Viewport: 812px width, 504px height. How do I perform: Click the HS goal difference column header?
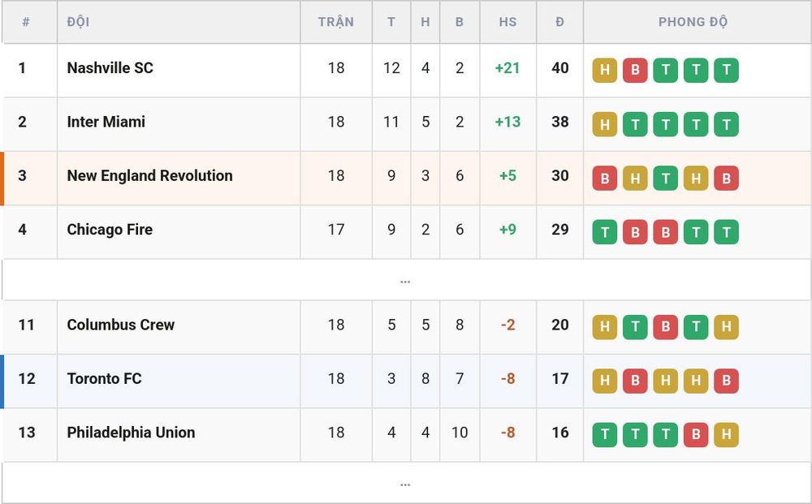pyautogui.click(x=508, y=22)
